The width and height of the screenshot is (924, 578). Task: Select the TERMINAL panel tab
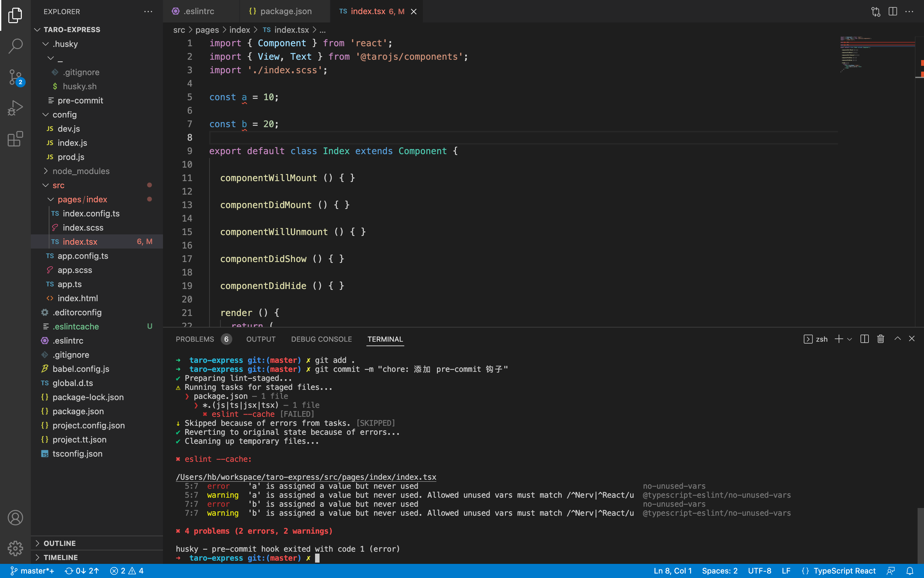point(385,339)
